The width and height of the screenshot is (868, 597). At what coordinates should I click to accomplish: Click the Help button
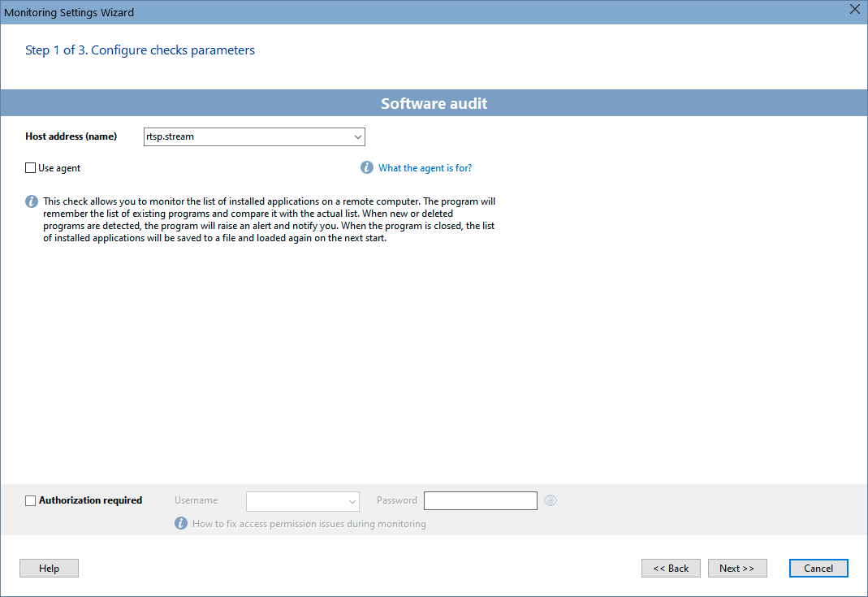49,568
